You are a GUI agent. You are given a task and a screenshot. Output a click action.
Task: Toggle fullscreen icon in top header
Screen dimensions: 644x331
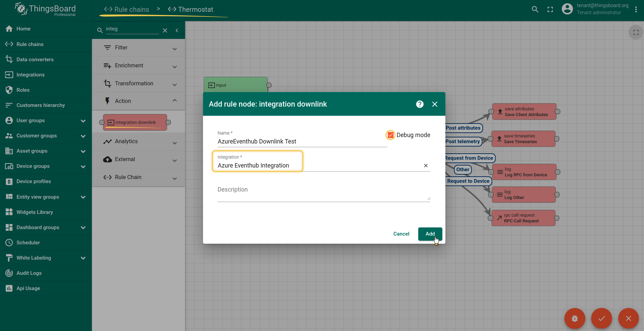550,9
